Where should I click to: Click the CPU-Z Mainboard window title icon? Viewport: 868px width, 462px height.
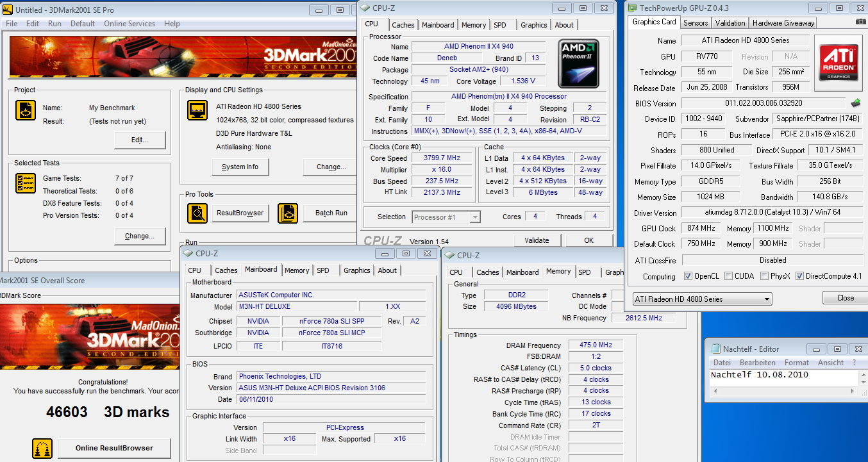188,254
